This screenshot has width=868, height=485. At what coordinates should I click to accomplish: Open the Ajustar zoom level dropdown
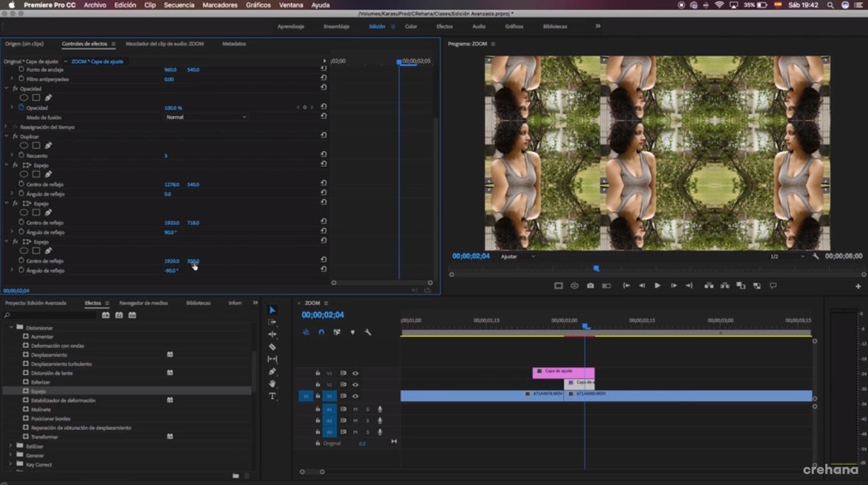pyautogui.click(x=517, y=256)
